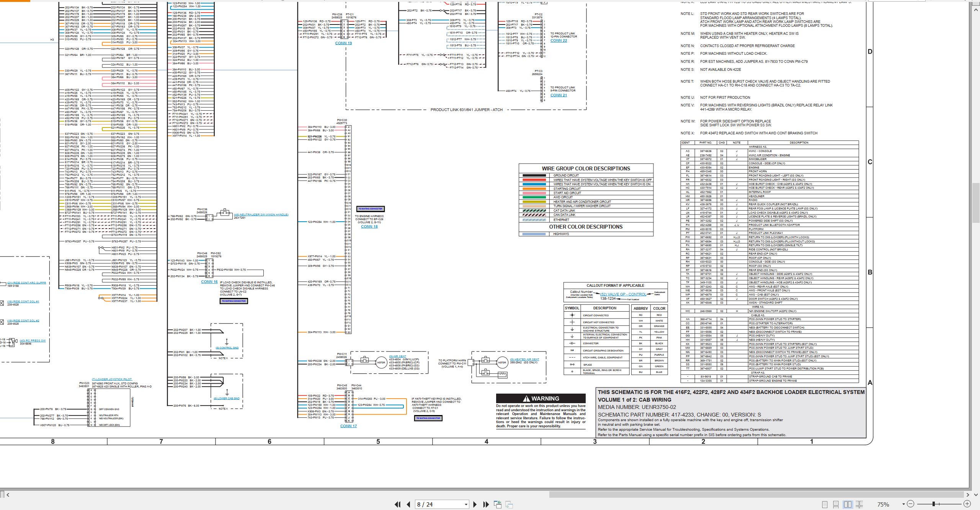Go to the previous page

pyautogui.click(x=408, y=504)
